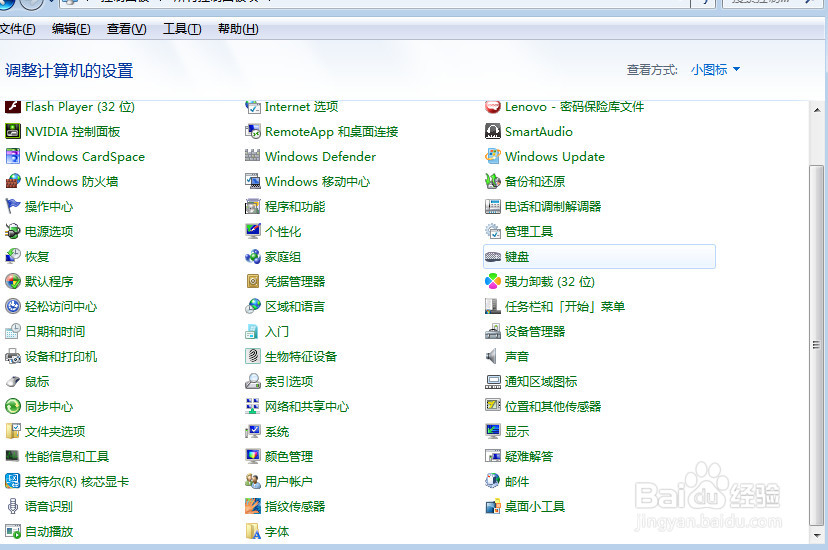Click the 邮件 icon
This screenshot has height=550, width=828.
(493, 481)
